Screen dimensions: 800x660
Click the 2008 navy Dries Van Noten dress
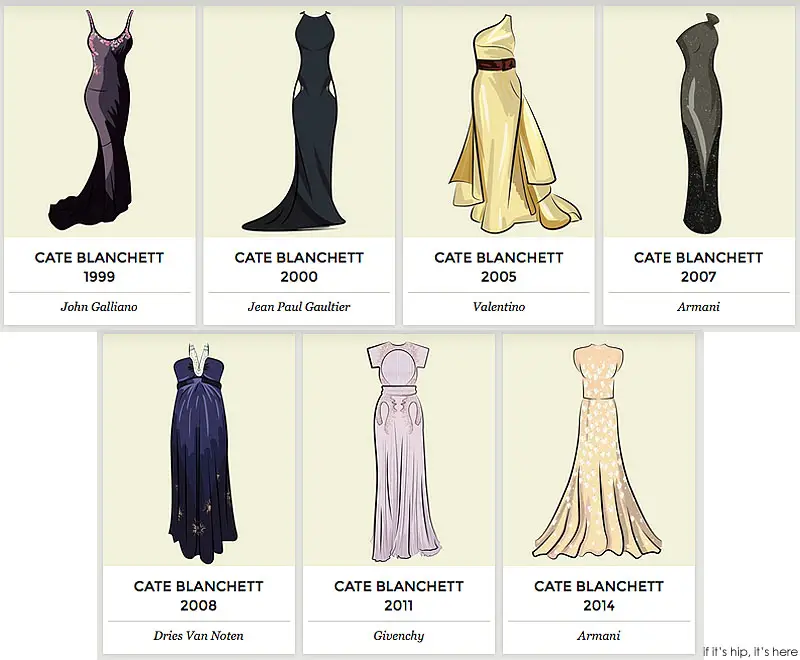pos(202,453)
